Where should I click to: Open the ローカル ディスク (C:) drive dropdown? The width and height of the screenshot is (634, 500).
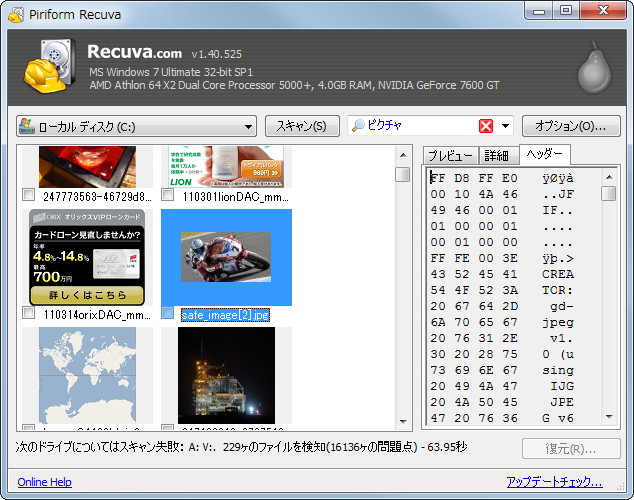(136, 127)
